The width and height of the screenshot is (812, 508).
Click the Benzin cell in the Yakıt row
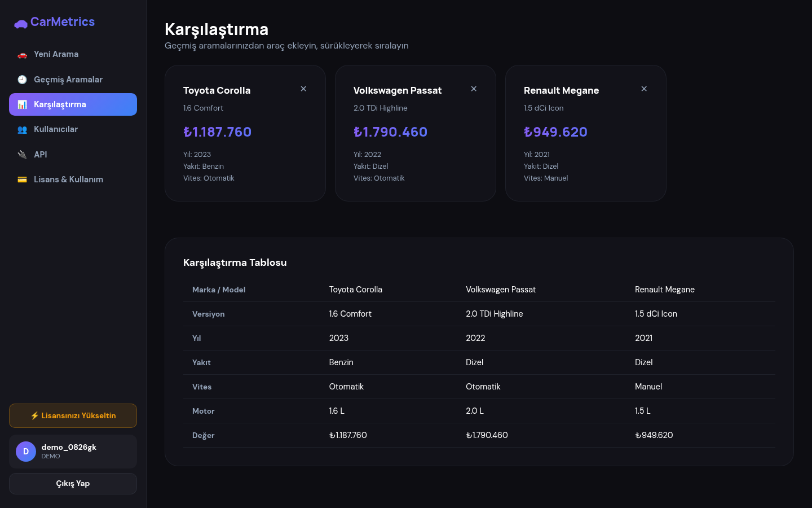341,362
